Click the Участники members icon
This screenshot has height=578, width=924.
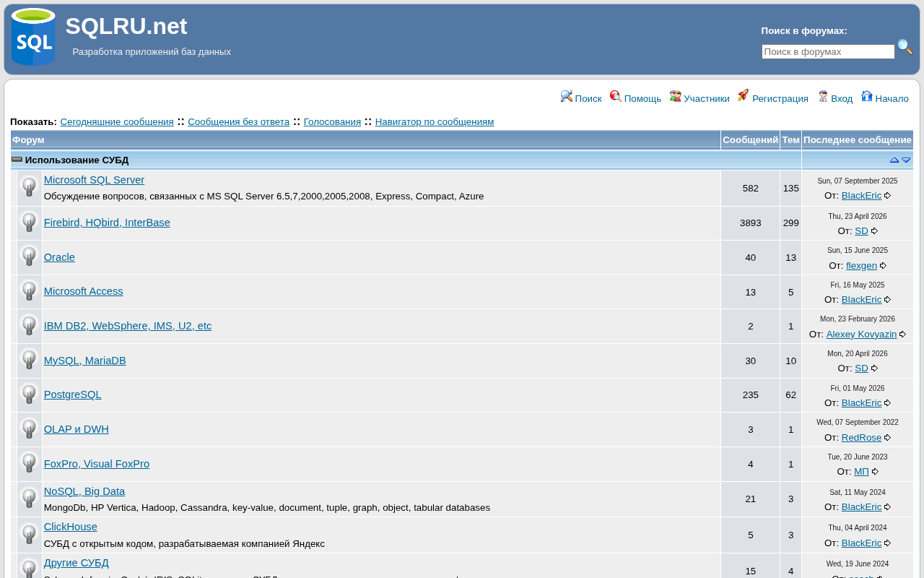click(676, 96)
